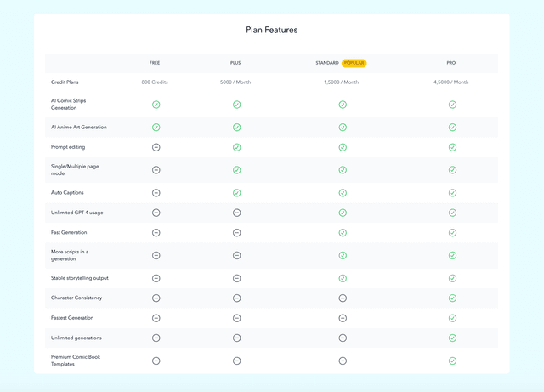
Task: Click the Pro plan Premium Comic Book Templates checkmark
Action: (452, 361)
